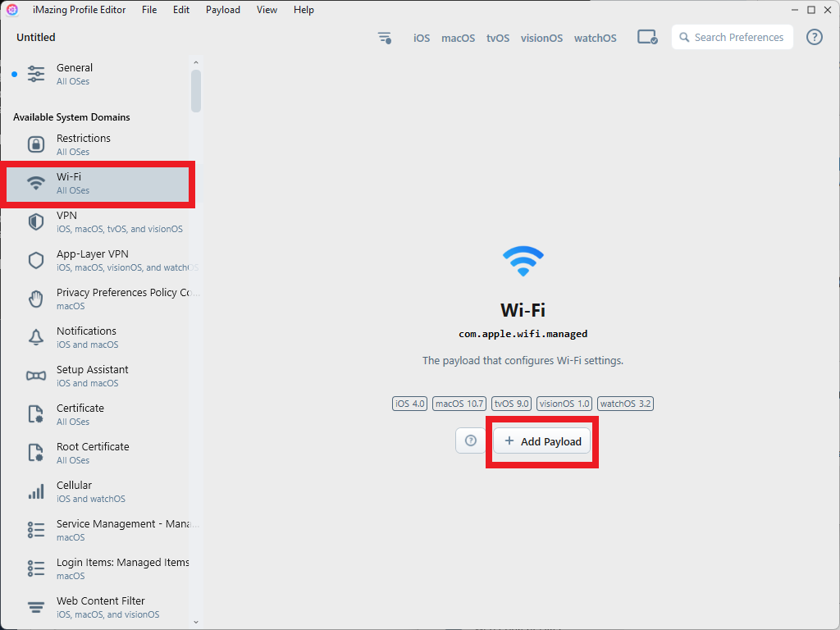Select the Notifications domain label

point(86,331)
